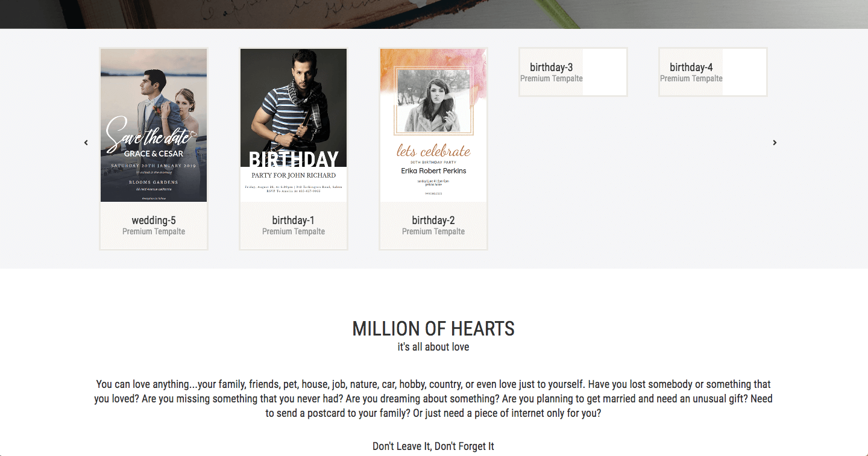Click Premium Template label under wedding-5
This screenshot has width=868, height=456.
154,232
